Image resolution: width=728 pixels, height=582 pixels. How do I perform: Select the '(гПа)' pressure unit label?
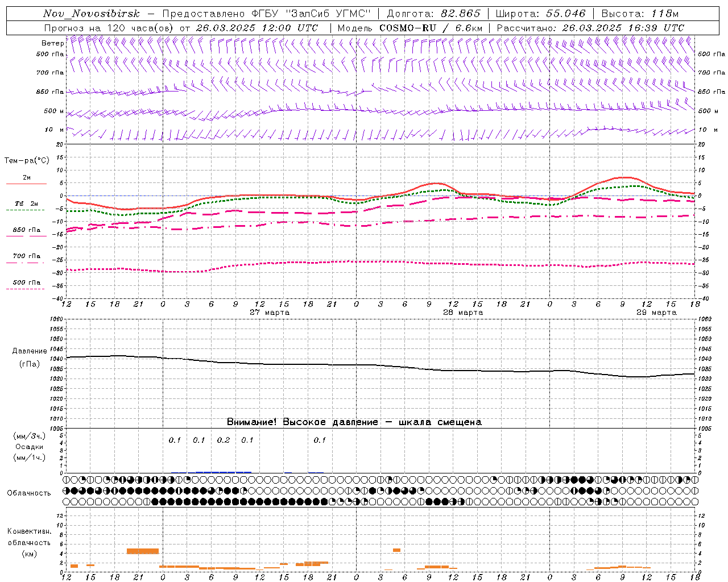[x=30, y=364]
